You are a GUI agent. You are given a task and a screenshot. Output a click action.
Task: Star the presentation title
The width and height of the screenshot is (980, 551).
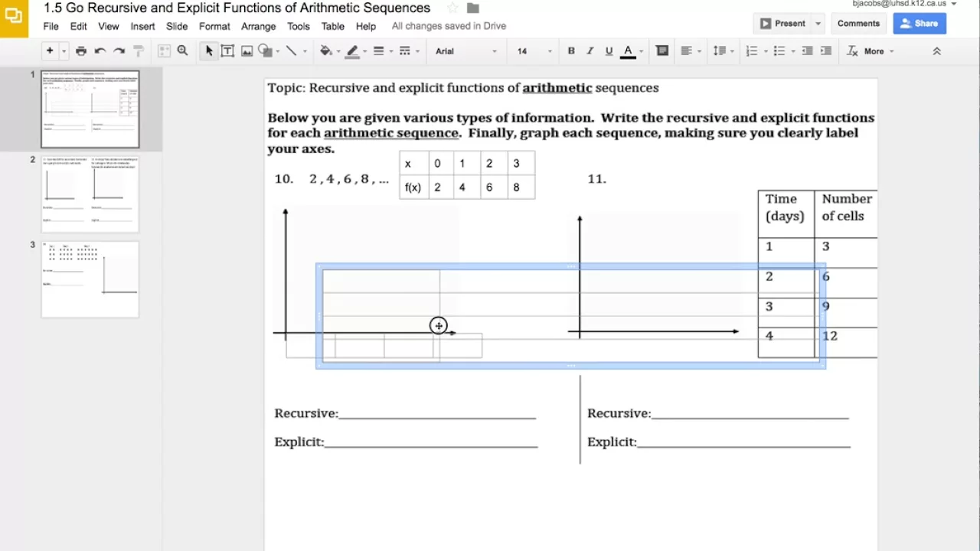tap(452, 8)
